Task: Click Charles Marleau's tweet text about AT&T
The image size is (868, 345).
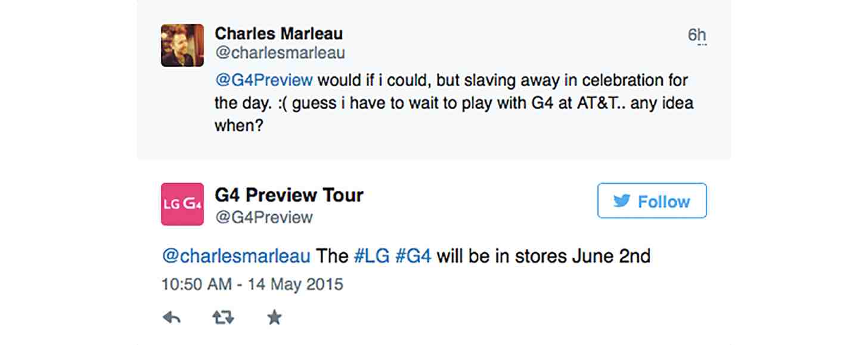Action: pos(453,103)
